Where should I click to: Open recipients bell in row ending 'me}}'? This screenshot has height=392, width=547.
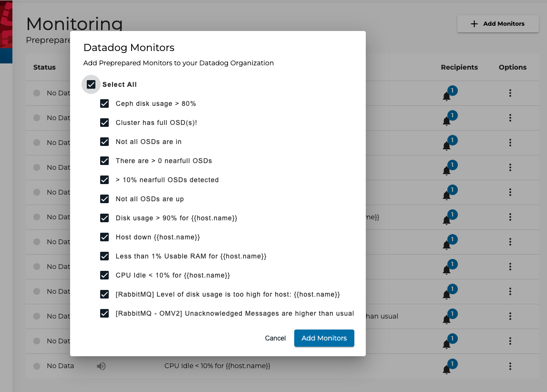click(x=449, y=217)
